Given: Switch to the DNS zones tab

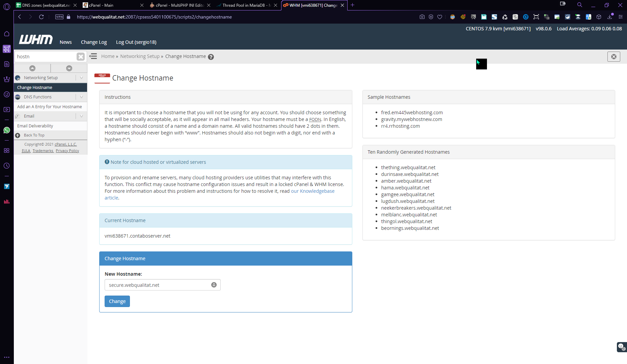Looking at the screenshot, I should [47, 5].
